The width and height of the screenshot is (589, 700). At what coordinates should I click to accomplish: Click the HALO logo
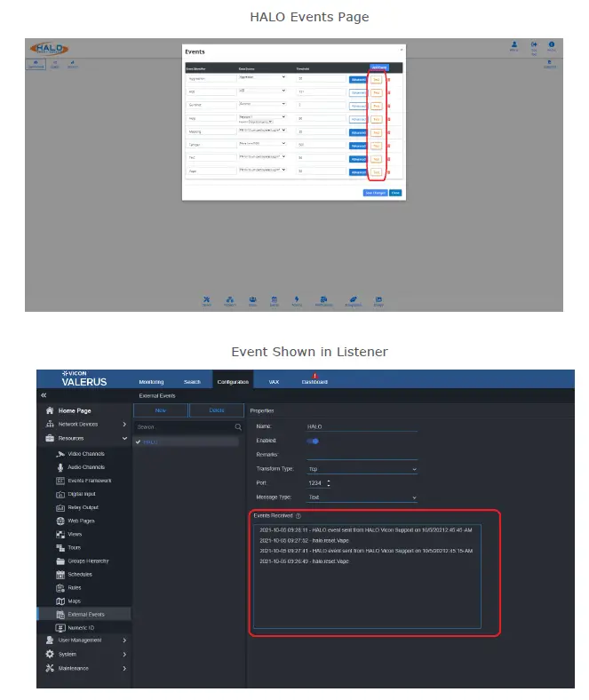coord(49,49)
